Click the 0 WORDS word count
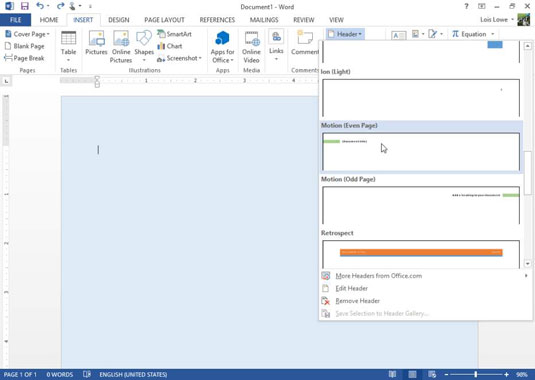 coord(60,375)
